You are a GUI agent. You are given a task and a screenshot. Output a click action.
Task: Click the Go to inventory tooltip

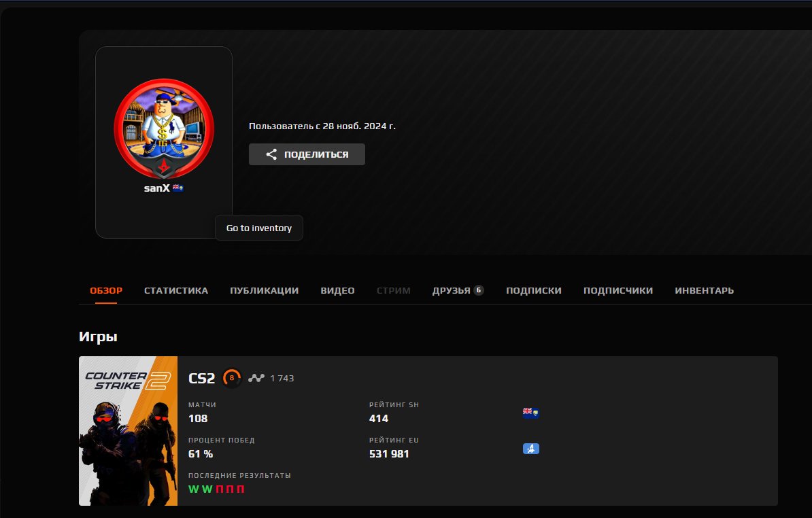259,228
